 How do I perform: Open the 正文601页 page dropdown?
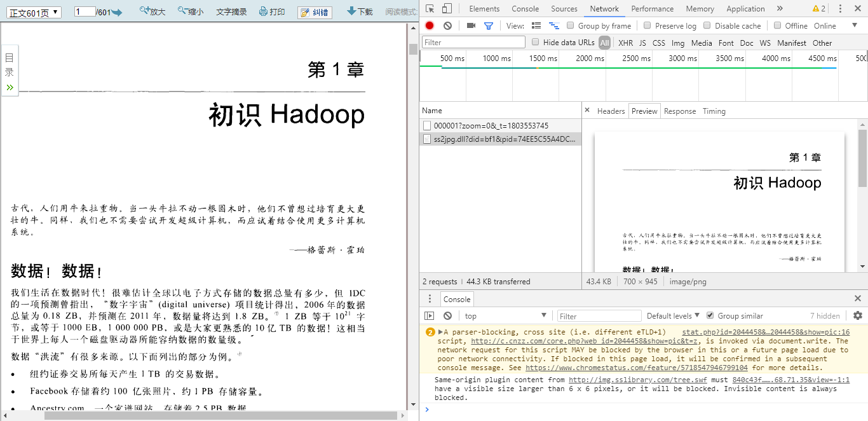pyautogui.click(x=34, y=12)
